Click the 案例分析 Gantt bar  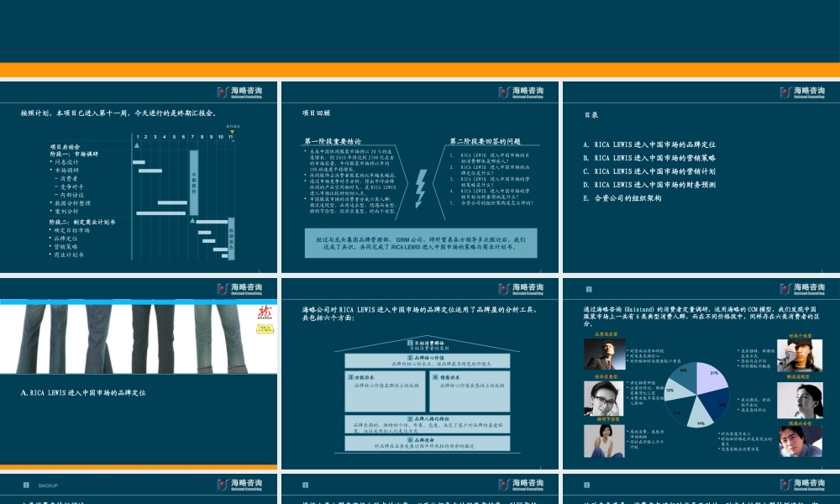160,213
